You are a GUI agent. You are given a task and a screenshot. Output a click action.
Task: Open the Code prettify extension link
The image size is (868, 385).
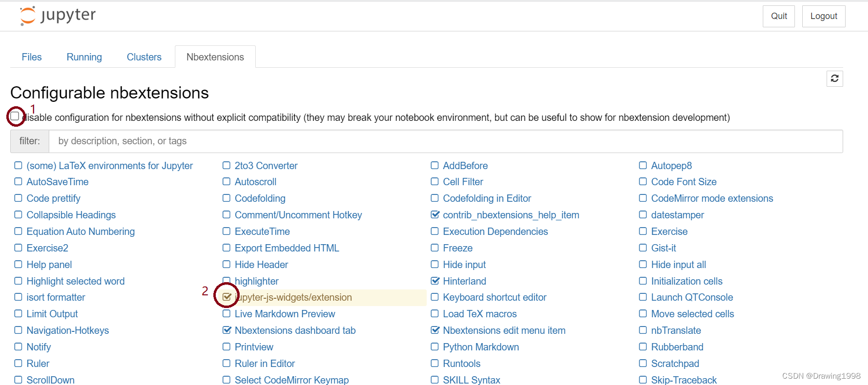54,198
